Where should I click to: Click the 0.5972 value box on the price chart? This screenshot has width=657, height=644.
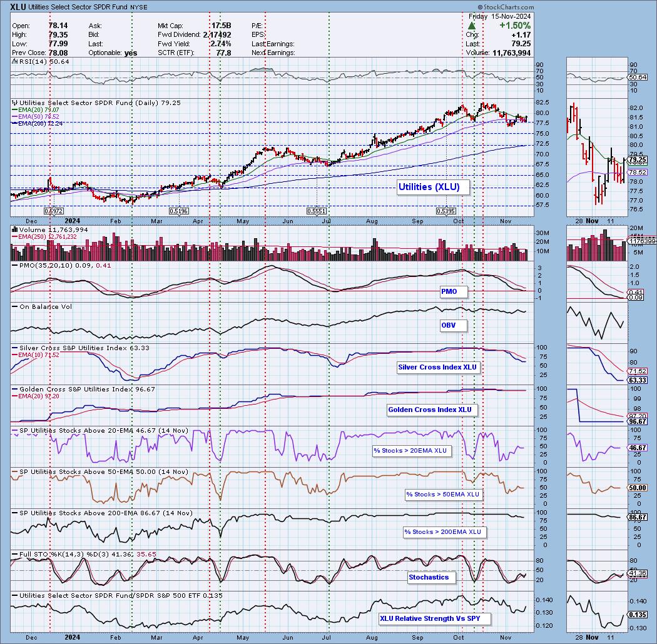click(54, 211)
